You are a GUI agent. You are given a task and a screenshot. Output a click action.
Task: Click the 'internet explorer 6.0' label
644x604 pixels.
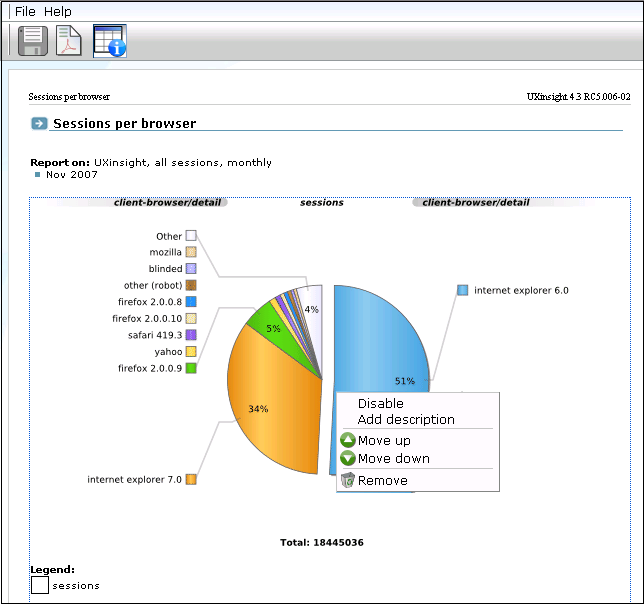click(521, 290)
